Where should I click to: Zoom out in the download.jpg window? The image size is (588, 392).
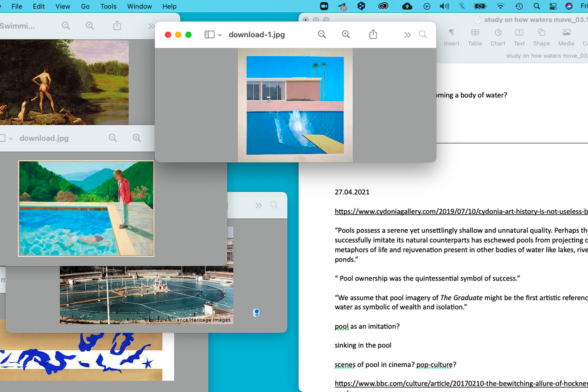coord(113,138)
